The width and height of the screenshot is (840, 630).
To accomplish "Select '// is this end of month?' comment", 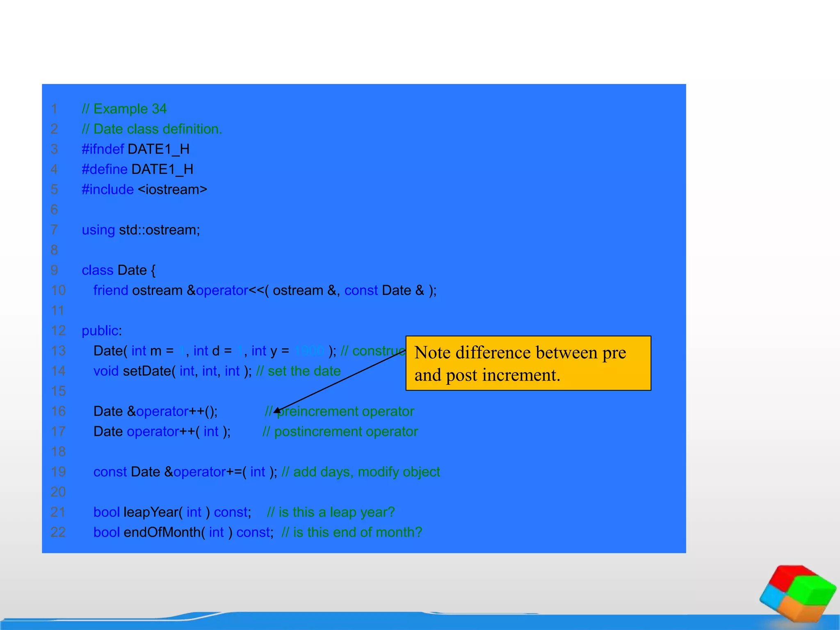I will click(x=352, y=532).
